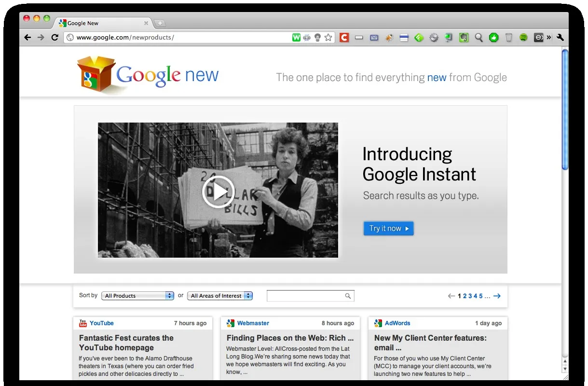Go to results page 3
This screenshot has width=588, height=386.
(470, 296)
